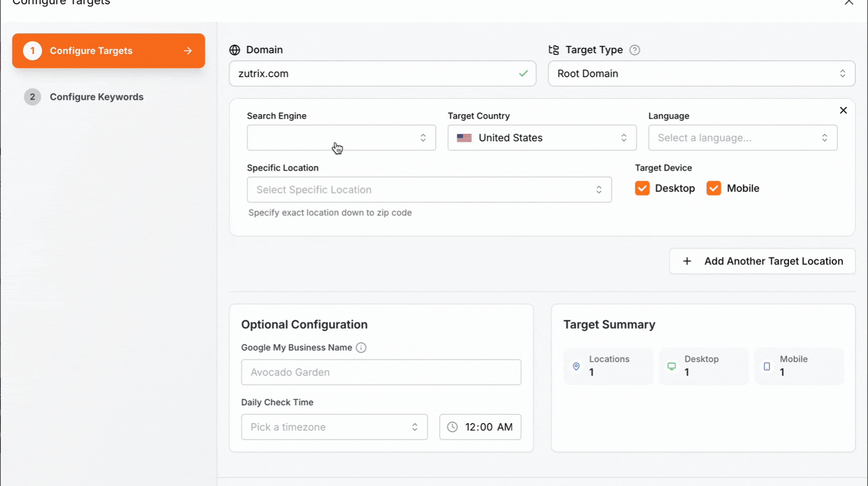Click Add Another Target Location button
This screenshot has height=486, width=868.
(x=762, y=261)
